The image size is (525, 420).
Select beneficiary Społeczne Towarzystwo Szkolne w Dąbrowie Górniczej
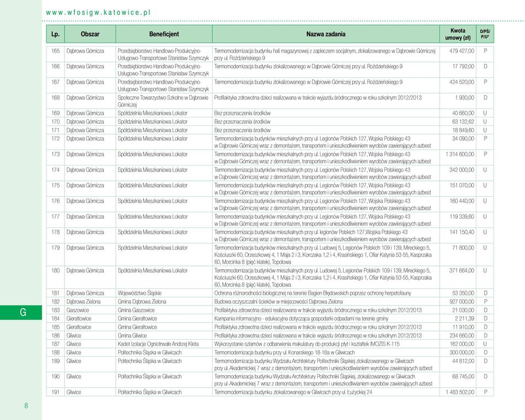(163, 101)
